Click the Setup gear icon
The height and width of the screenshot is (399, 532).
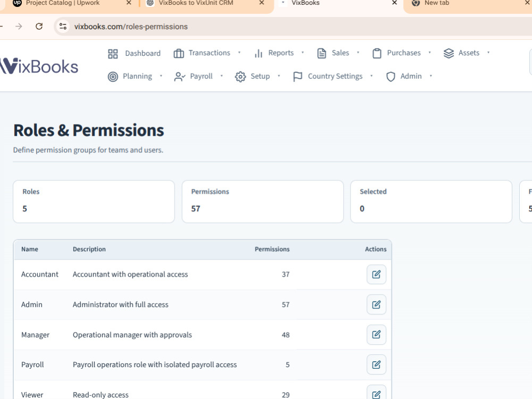(x=240, y=77)
